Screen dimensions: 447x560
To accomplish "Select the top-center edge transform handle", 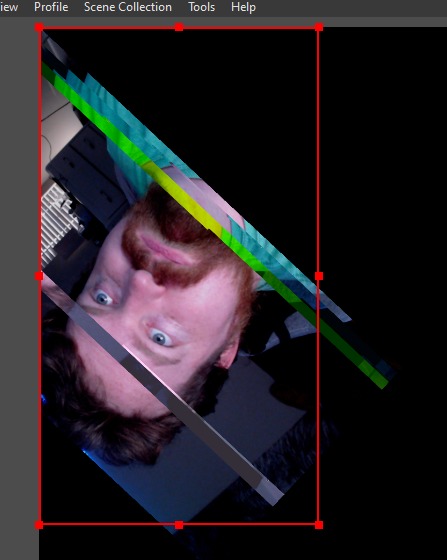I will [179, 27].
